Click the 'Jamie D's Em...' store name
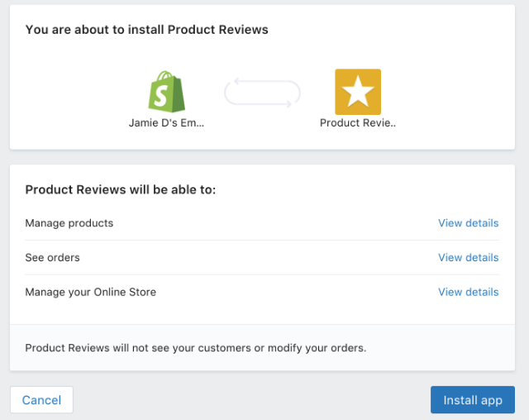The width and height of the screenshot is (529, 420). tap(166, 123)
